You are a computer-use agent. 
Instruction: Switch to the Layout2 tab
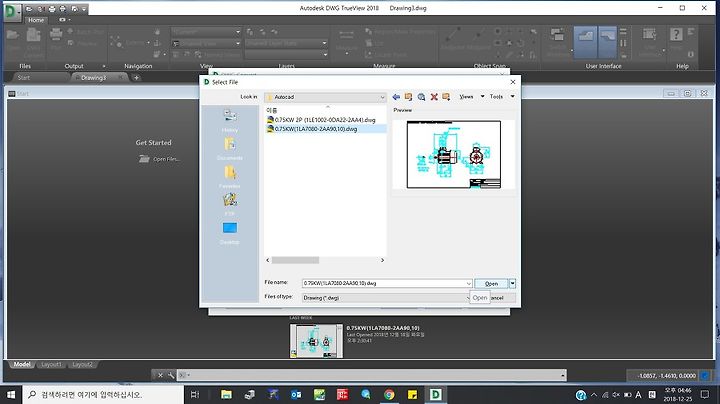[83, 365]
